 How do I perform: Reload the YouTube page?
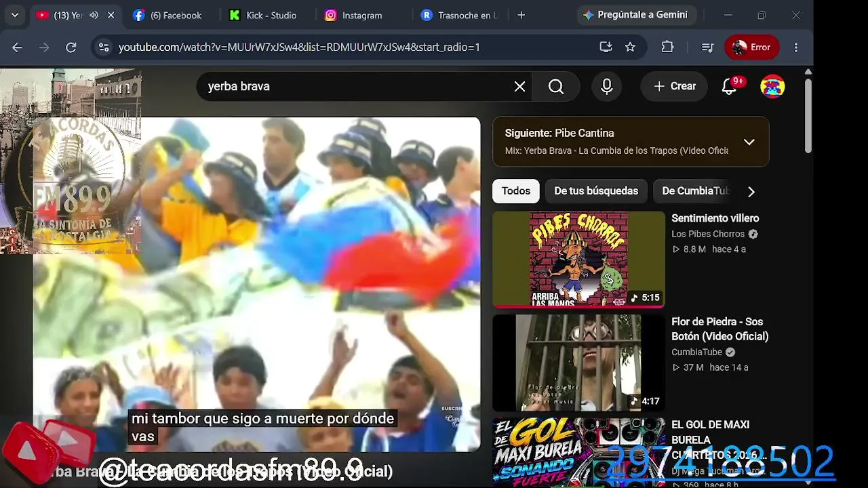(71, 47)
